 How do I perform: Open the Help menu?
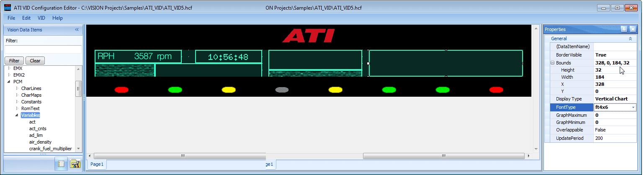[57, 18]
